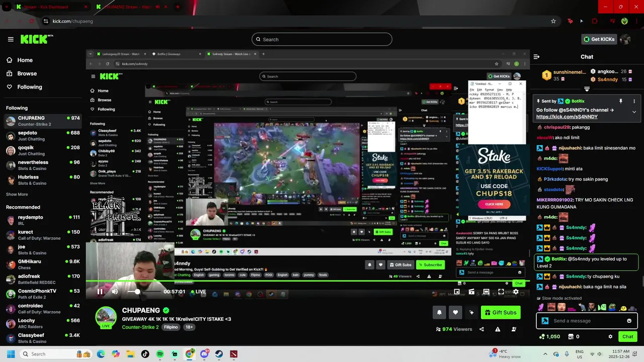Focus the top Search field

pyautogui.click(x=322, y=39)
